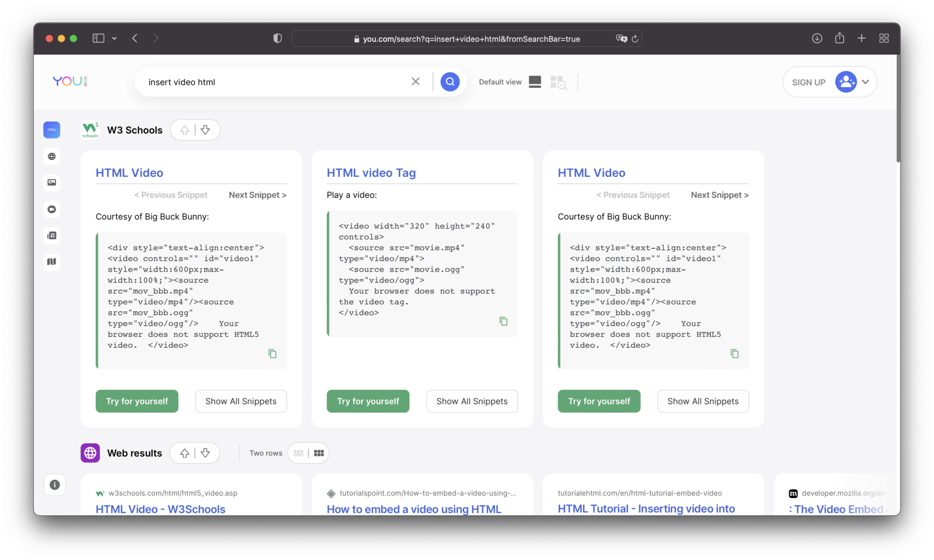This screenshot has width=934, height=560.
Task: Click Show All Snippets in third card
Action: click(x=702, y=401)
